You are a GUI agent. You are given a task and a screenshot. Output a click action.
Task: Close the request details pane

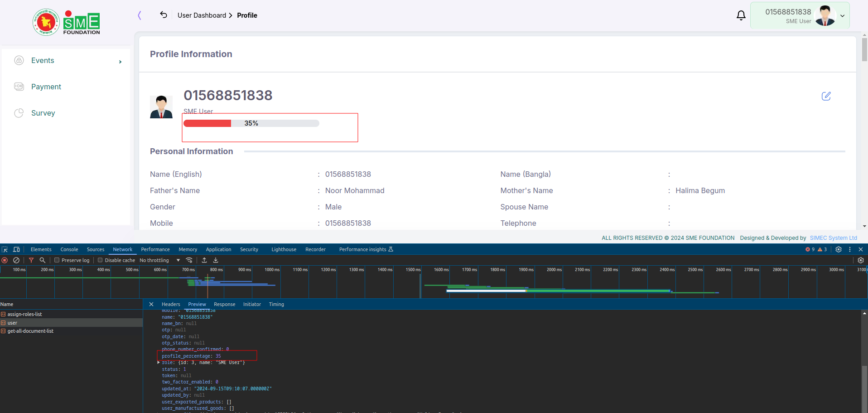(151, 304)
